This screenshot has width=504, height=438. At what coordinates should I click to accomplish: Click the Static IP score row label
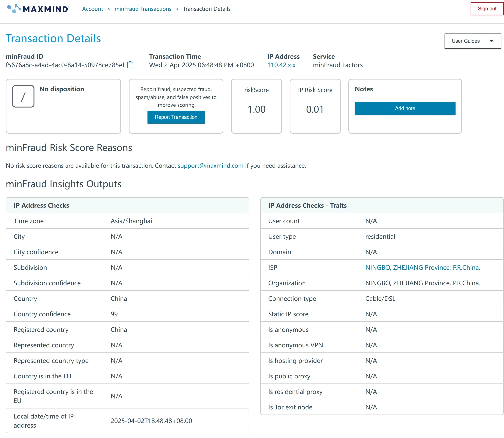click(x=288, y=314)
